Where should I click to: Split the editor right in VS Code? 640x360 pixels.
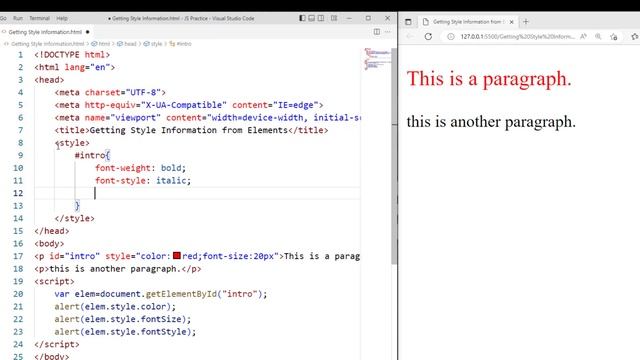click(x=377, y=32)
